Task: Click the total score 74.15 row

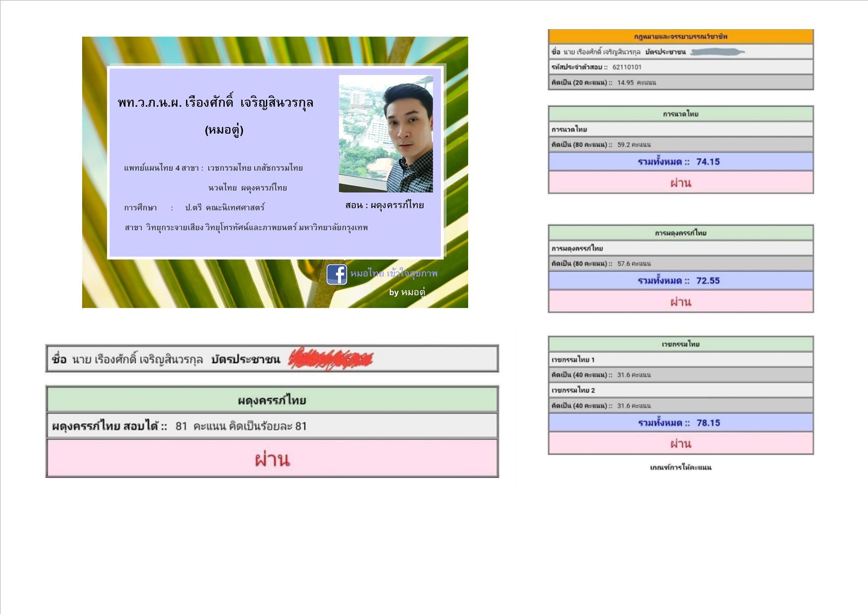Action: click(x=680, y=162)
